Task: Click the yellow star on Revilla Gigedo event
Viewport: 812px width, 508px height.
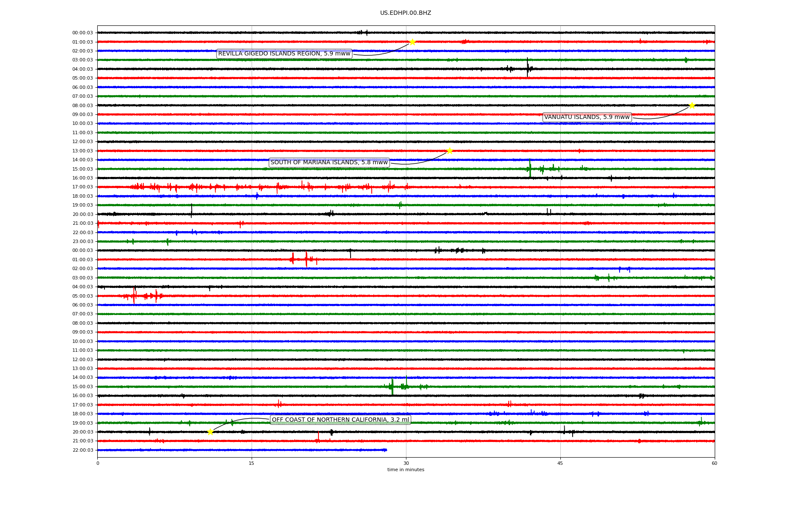Action: coord(412,42)
